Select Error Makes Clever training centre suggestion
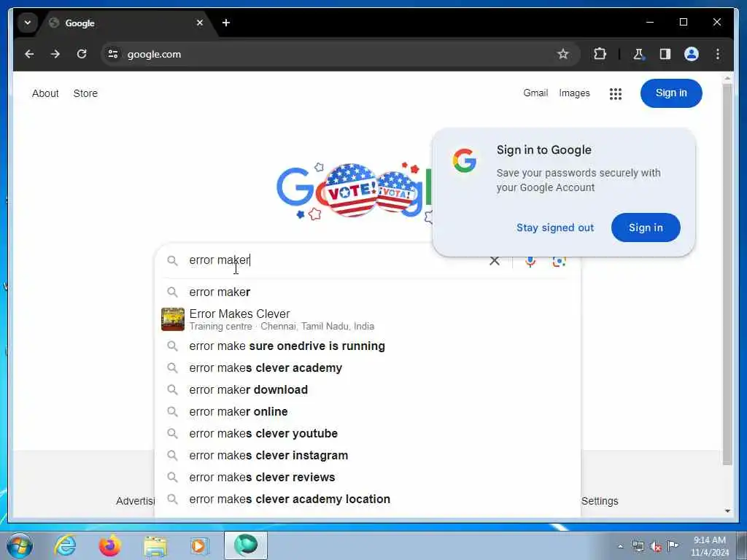The width and height of the screenshot is (747, 560). 368,319
